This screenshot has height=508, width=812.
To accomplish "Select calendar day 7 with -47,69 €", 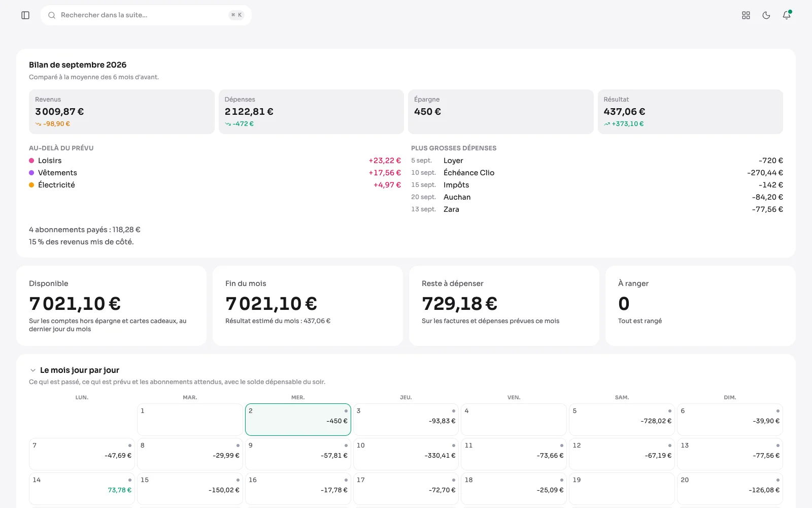I will 82,454.
